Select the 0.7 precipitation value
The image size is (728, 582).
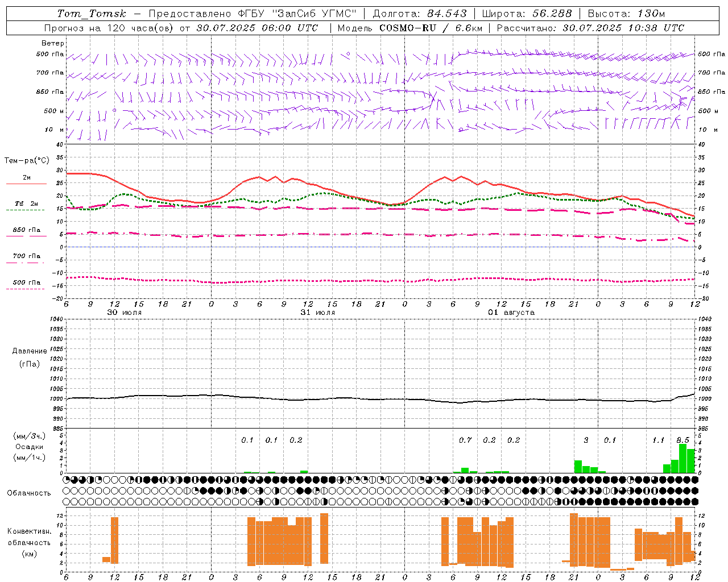(465, 440)
